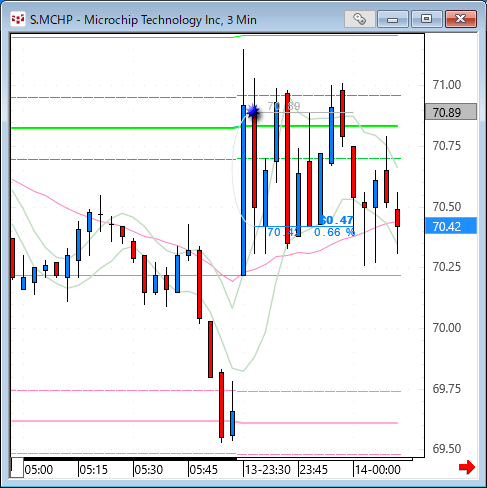Screen dimensions: 487x488
Task: Click the red scroll-right arrow
Action: pyautogui.click(x=467, y=467)
